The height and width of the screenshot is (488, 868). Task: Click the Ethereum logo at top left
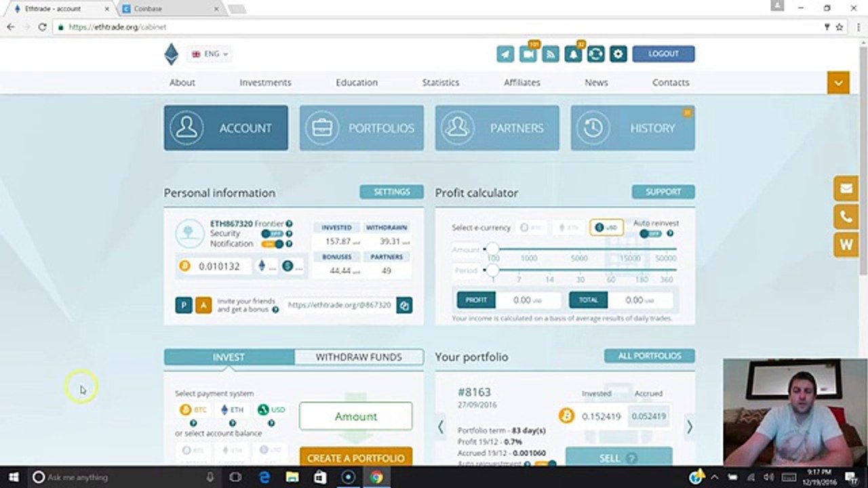(172, 54)
